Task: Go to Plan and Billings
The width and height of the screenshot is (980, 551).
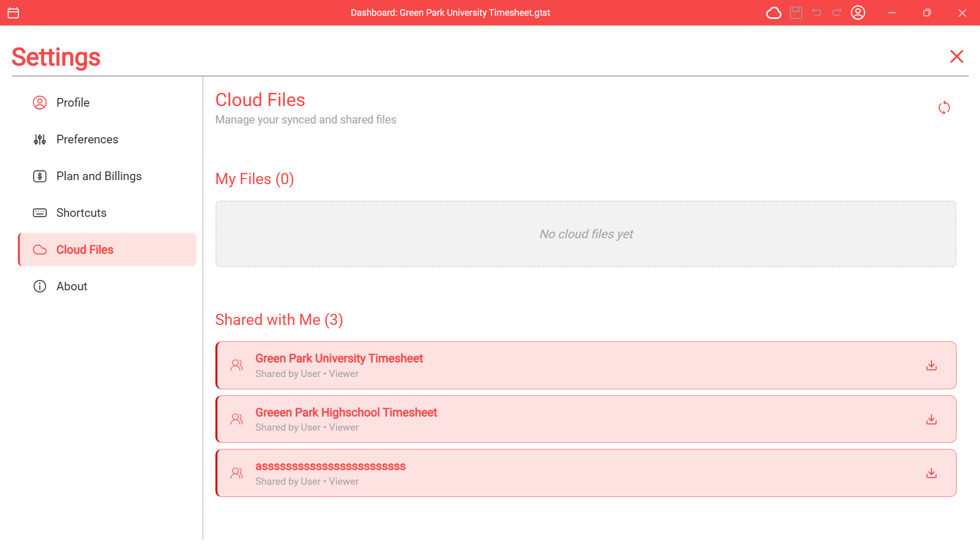Action: coord(99,176)
